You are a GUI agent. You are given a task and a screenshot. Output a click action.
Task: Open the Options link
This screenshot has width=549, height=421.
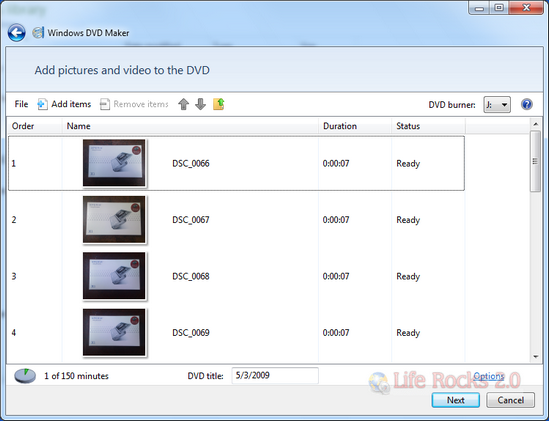489,376
